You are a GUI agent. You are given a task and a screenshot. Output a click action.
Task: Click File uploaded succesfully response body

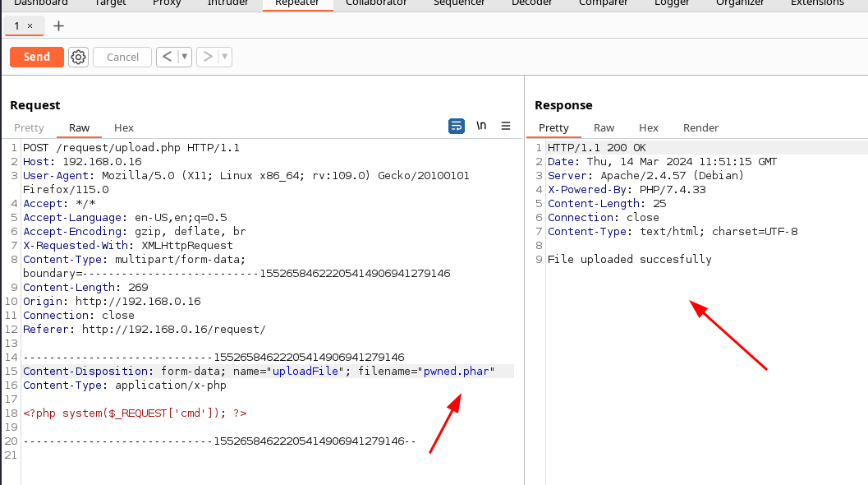[629, 260]
